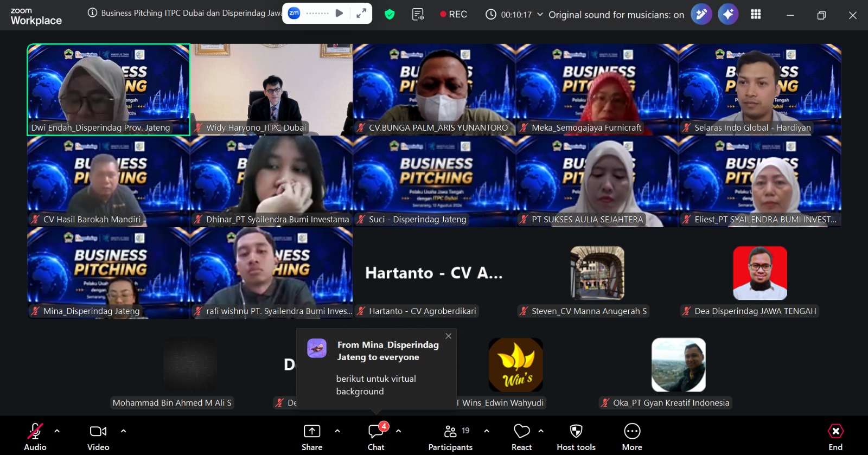Image resolution: width=868 pixels, height=455 pixels.
Task: Expand the participants options arrow
Action: (487, 431)
